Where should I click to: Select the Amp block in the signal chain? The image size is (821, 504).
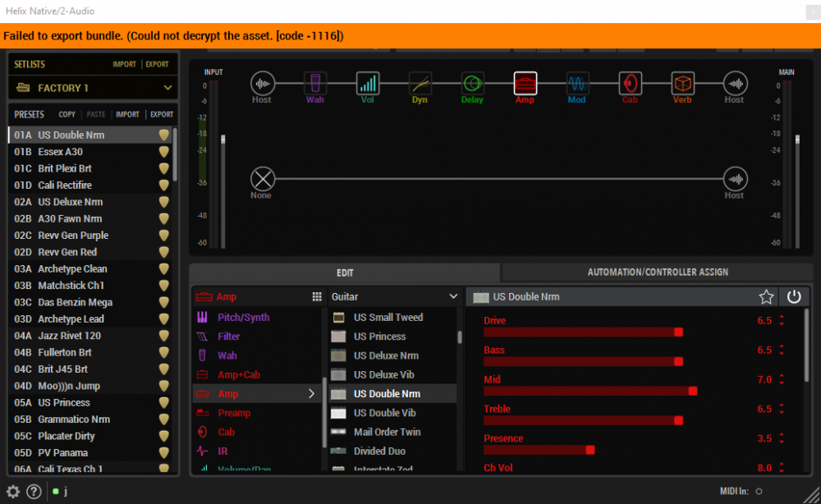525,82
